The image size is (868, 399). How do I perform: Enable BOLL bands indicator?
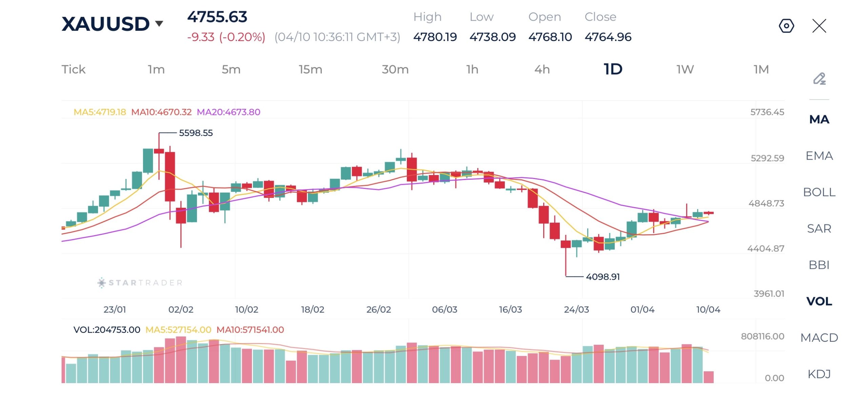click(x=819, y=192)
